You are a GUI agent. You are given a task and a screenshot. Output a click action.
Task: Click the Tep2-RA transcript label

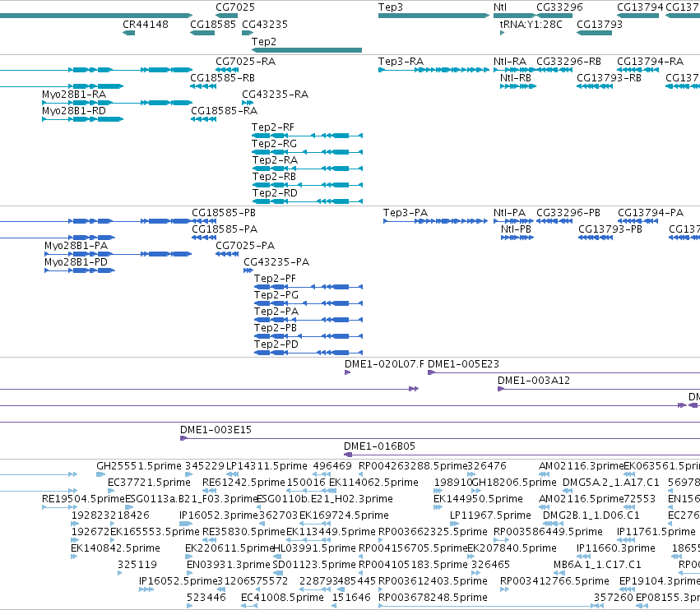(x=275, y=159)
